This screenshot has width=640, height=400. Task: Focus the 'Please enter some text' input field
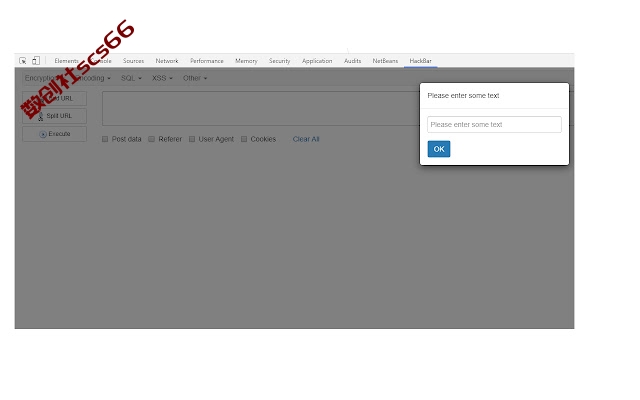(494, 124)
